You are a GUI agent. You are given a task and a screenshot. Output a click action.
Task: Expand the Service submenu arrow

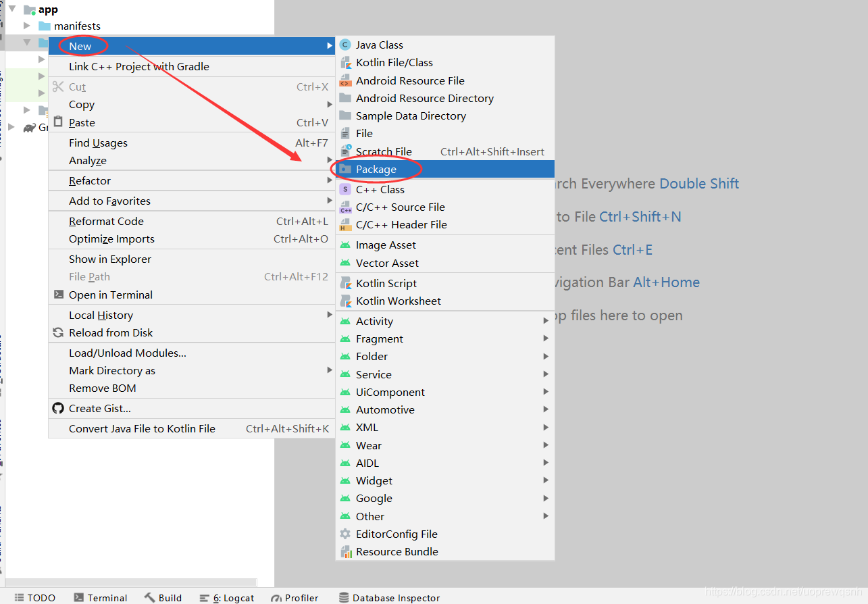546,375
